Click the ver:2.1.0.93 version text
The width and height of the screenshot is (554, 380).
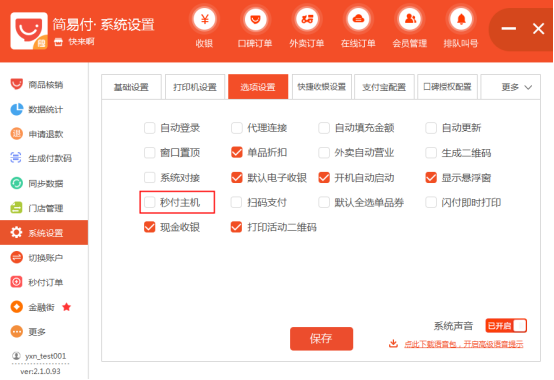pos(40,371)
